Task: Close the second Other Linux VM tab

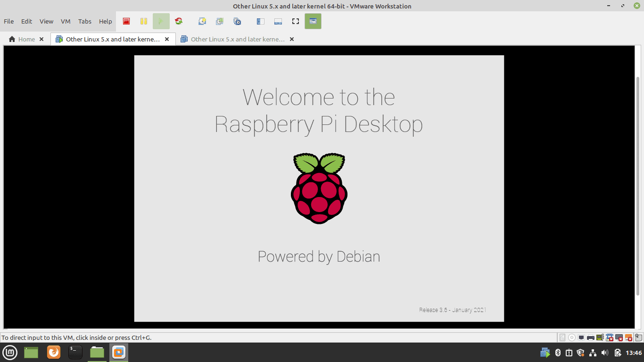Action: click(x=292, y=39)
